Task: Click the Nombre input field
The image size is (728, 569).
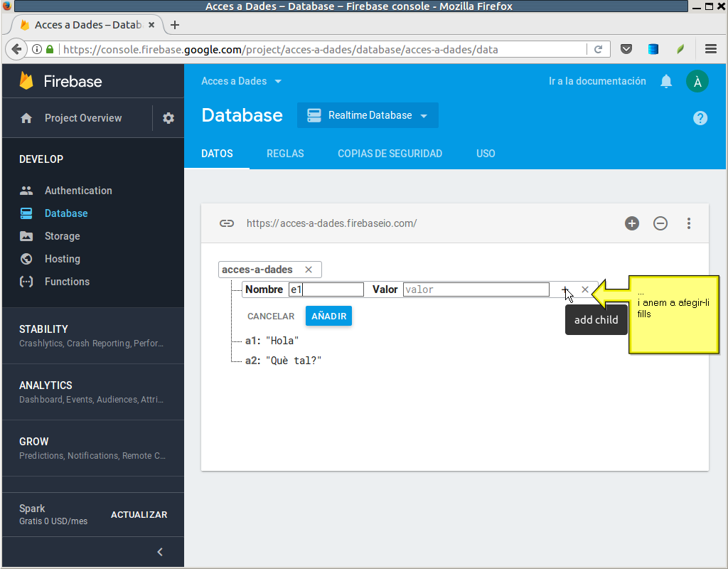Action: pos(326,289)
